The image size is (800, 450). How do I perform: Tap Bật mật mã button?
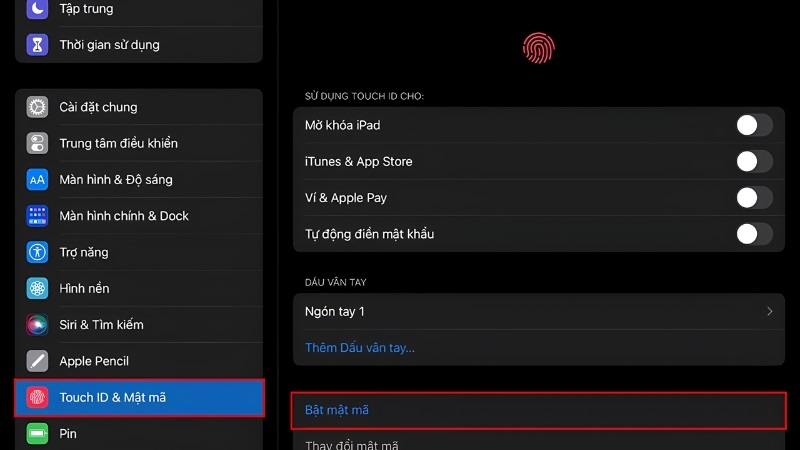click(x=539, y=410)
